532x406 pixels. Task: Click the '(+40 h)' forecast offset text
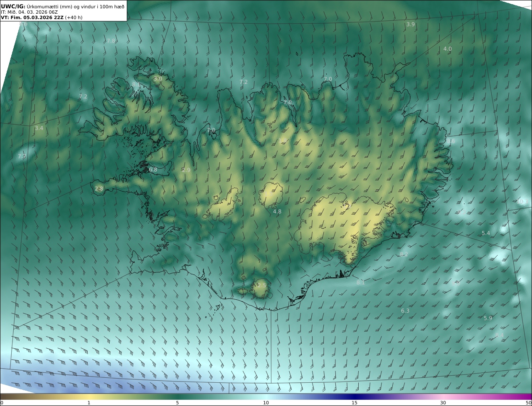coord(74,17)
